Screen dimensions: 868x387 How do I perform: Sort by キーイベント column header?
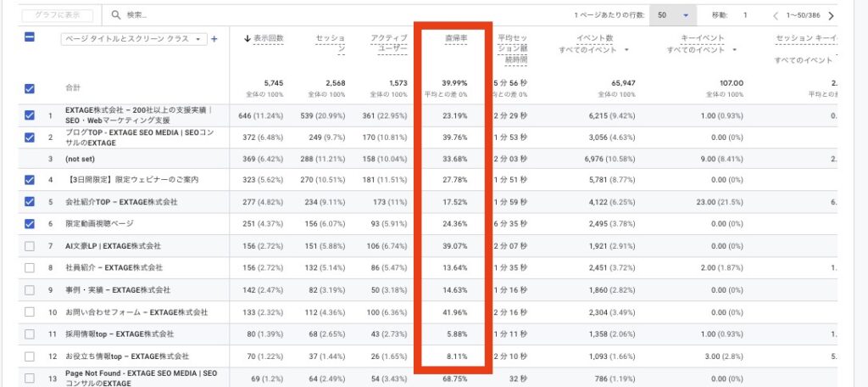[x=703, y=38]
